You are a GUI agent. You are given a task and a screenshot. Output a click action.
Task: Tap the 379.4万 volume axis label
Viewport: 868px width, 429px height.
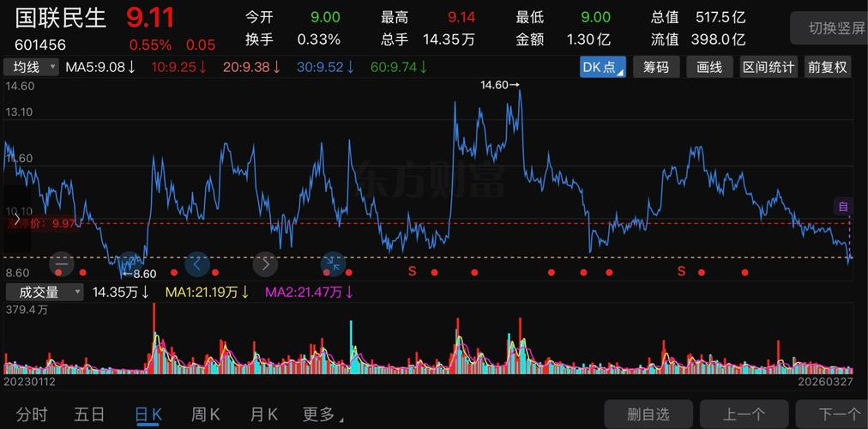coord(27,310)
